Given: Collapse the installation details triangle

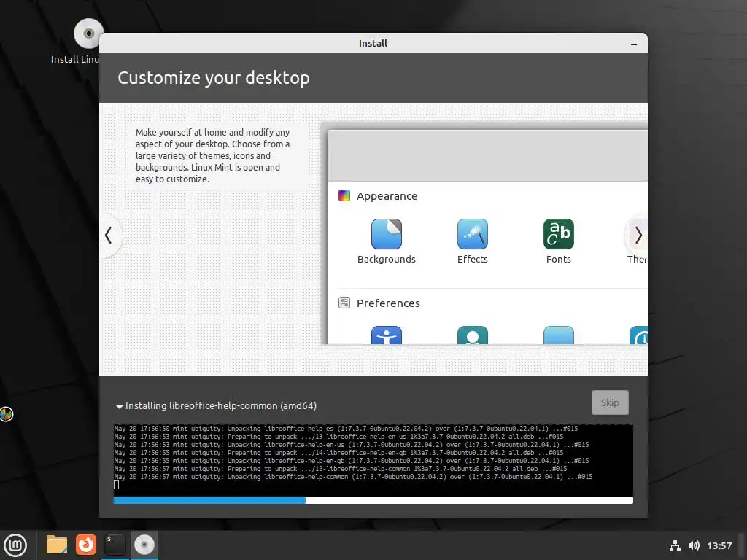Looking at the screenshot, I should [x=119, y=406].
